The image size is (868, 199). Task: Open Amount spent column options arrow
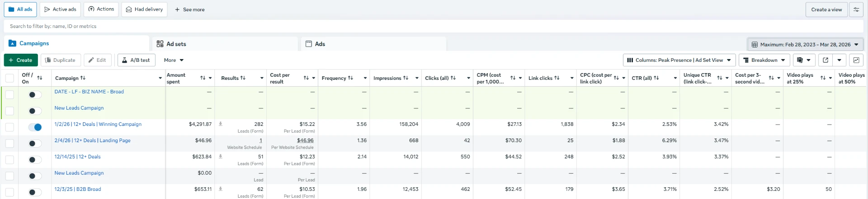210,78
